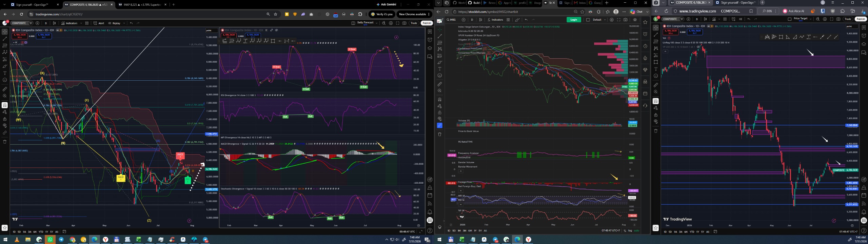Toggle auto scale in Stockbit chart
The image size is (868, 244).
636,231
